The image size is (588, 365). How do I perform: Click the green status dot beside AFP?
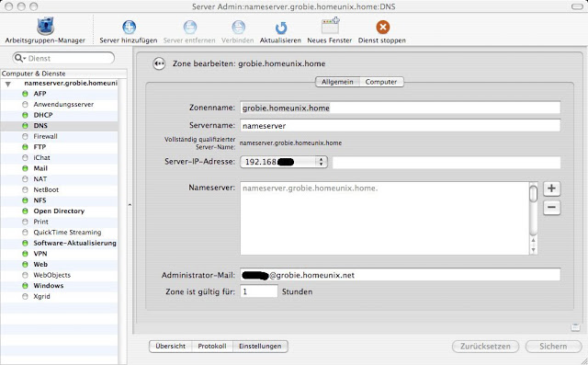click(x=25, y=94)
